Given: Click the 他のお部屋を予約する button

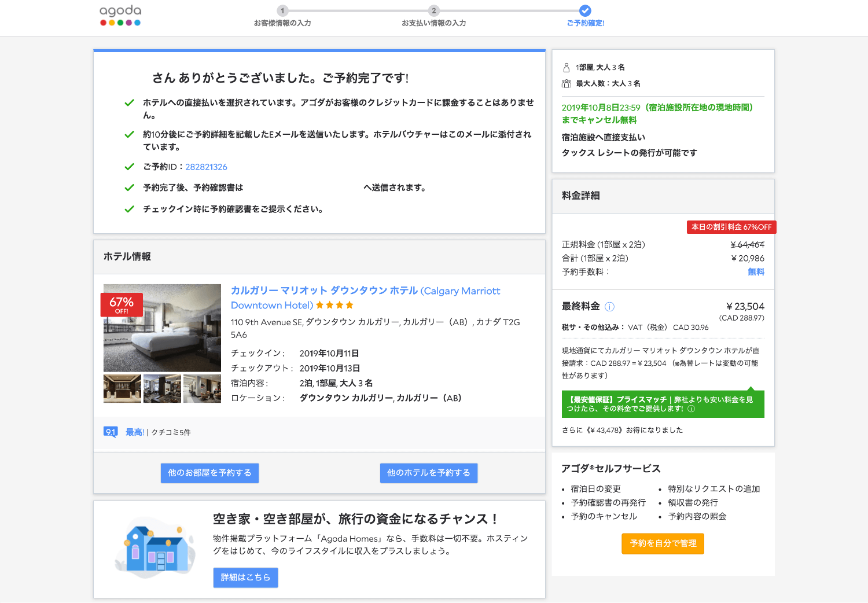Looking at the screenshot, I should point(209,473).
